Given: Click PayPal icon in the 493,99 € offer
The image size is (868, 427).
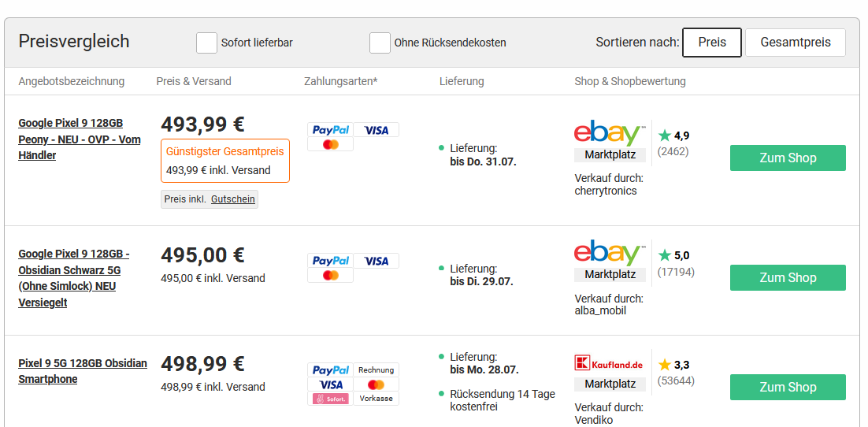Looking at the screenshot, I should [331, 130].
